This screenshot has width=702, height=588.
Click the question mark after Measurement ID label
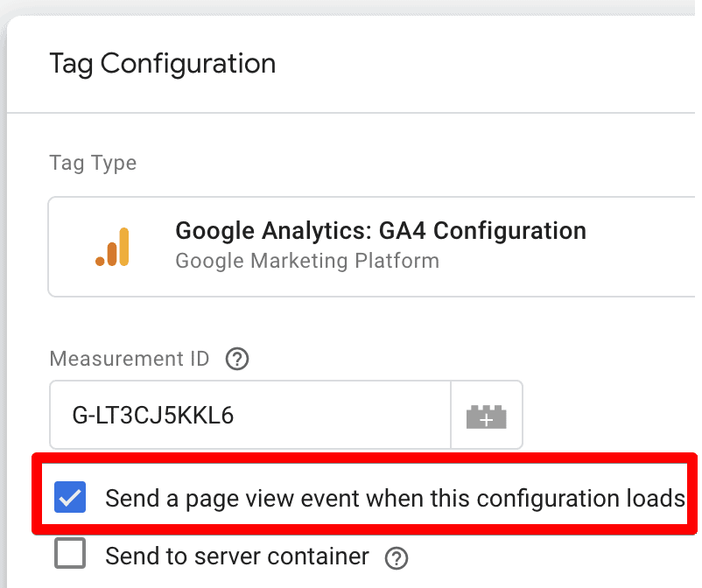[x=236, y=359]
